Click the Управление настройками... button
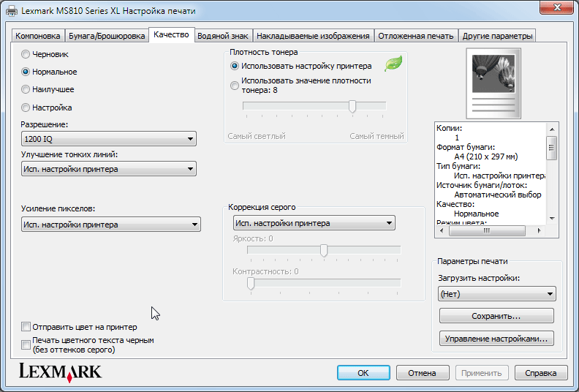 click(x=496, y=339)
